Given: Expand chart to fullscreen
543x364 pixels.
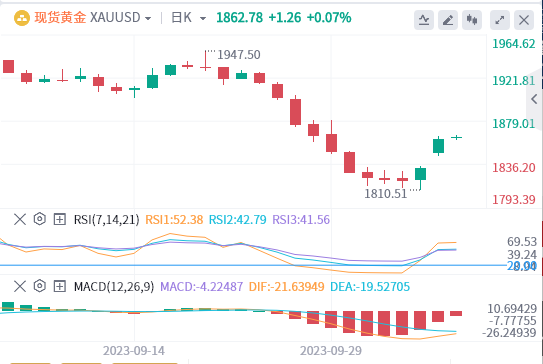Looking at the screenshot, I should [500, 20].
